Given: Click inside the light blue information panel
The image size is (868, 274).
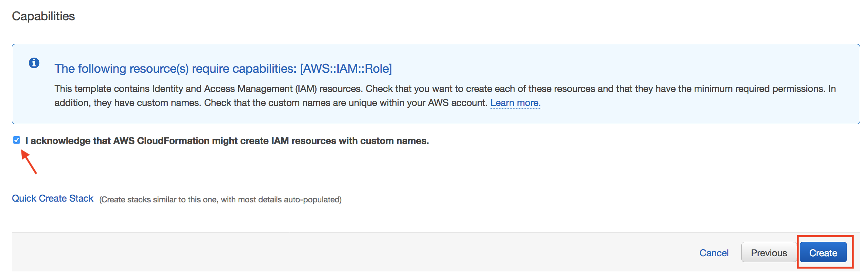Looking at the screenshot, I should pyautogui.click(x=436, y=84).
